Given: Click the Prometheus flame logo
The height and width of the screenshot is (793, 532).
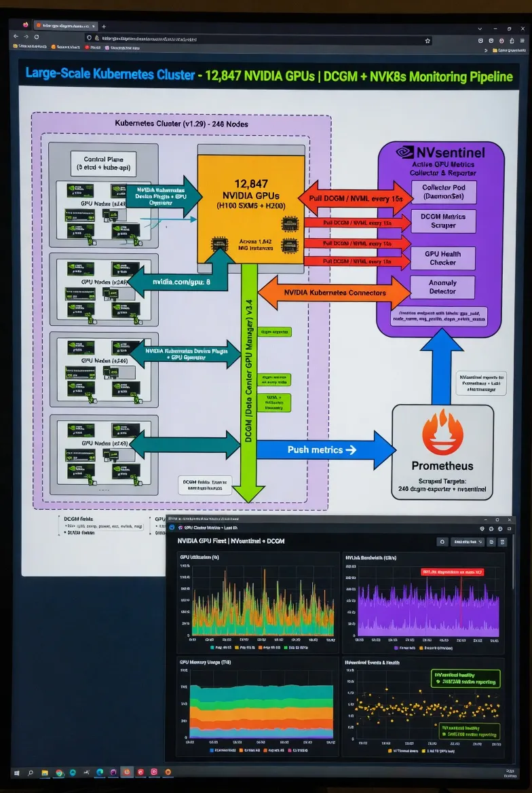Looking at the screenshot, I should pos(442,433).
